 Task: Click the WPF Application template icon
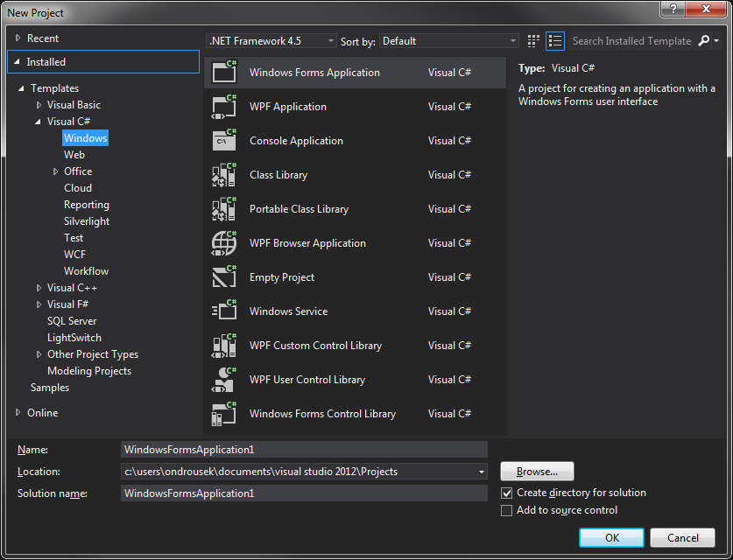(x=224, y=106)
